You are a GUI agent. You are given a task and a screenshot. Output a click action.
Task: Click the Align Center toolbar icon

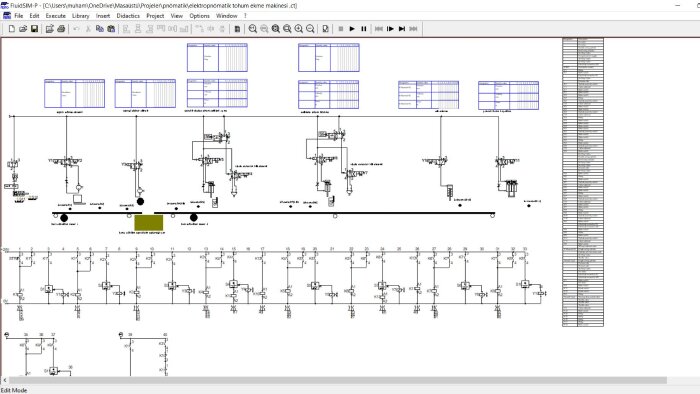[138, 29]
